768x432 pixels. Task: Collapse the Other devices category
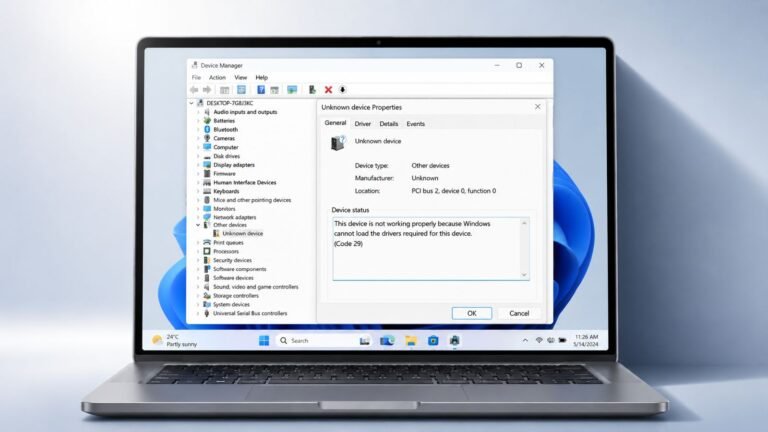198,225
